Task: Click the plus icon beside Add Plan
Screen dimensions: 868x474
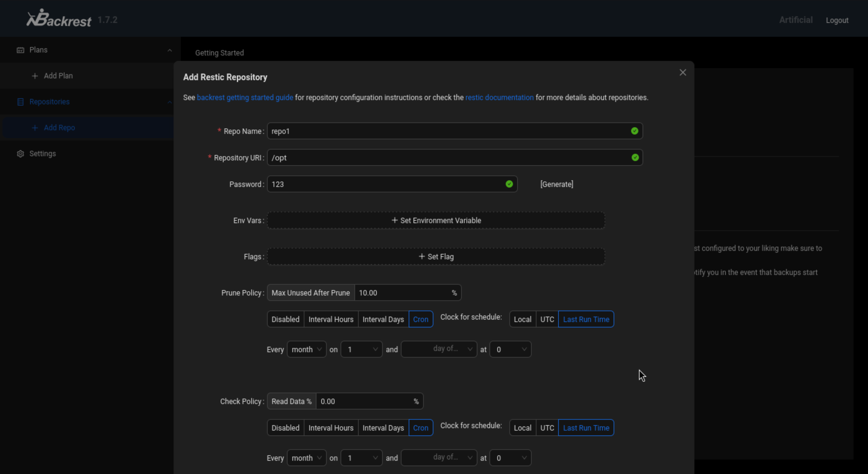Action: (x=35, y=76)
